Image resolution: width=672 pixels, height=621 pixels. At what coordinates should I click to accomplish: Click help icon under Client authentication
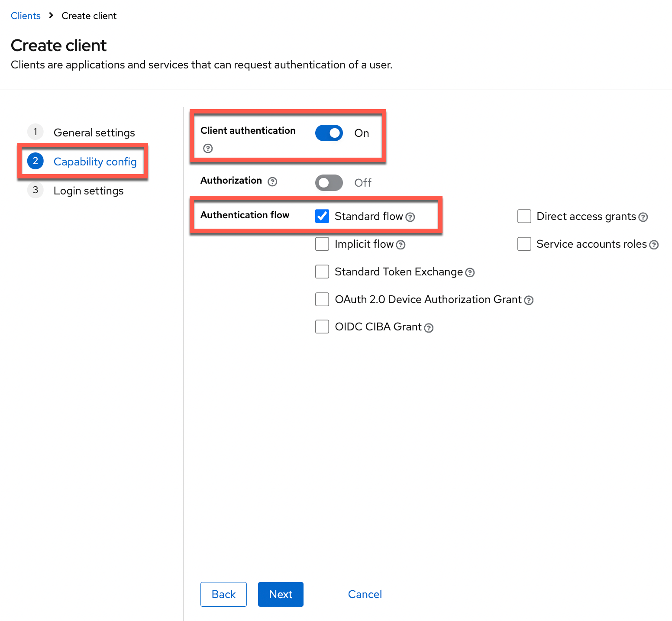tap(208, 149)
